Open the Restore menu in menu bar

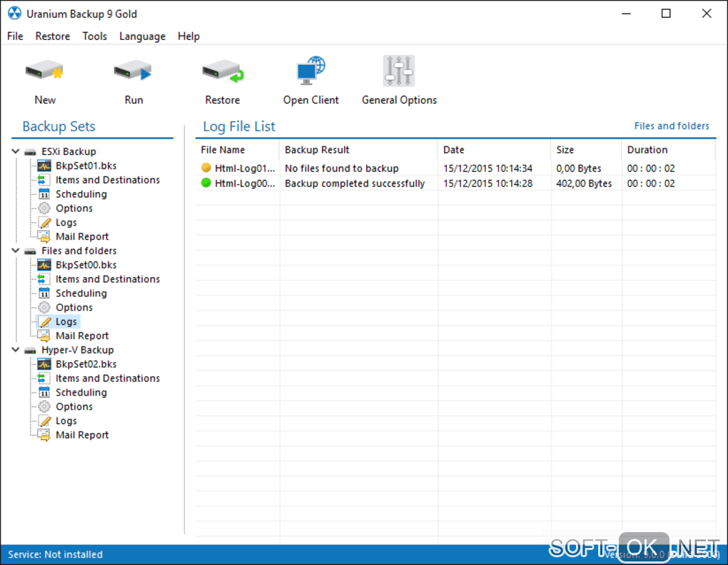tap(53, 36)
